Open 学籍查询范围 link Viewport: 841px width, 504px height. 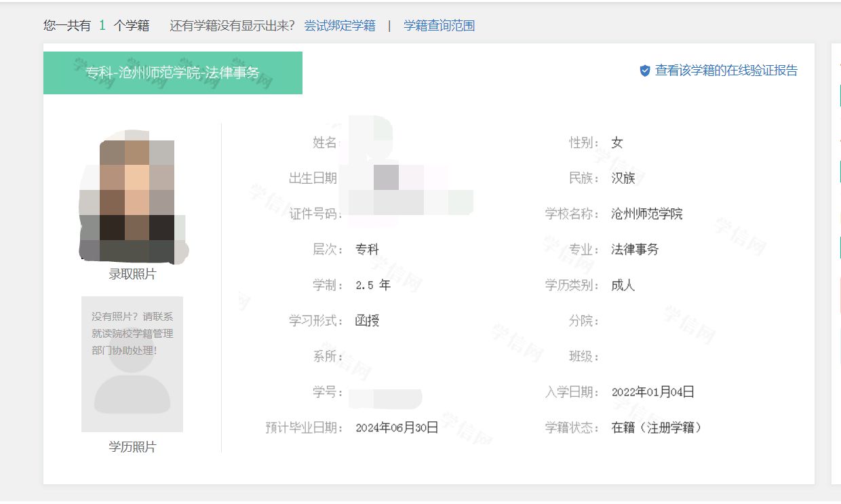[x=439, y=26]
